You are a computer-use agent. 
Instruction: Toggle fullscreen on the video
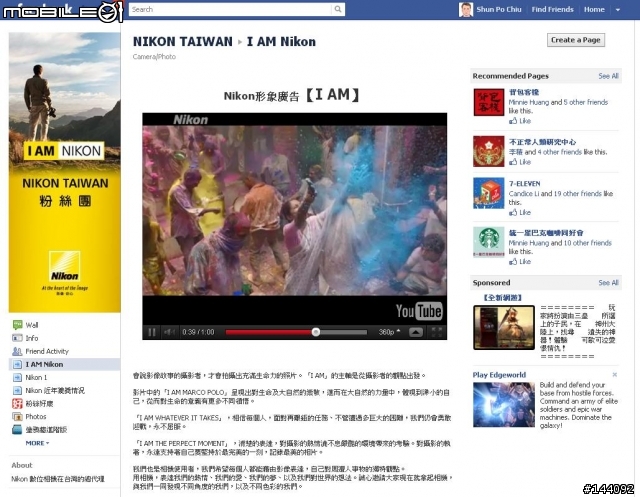pyautogui.click(x=437, y=332)
